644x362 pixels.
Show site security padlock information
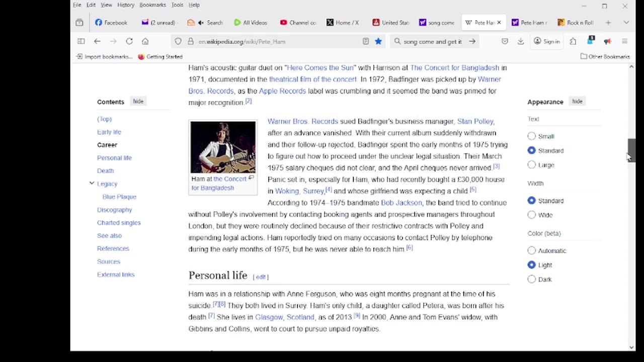[190, 41]
